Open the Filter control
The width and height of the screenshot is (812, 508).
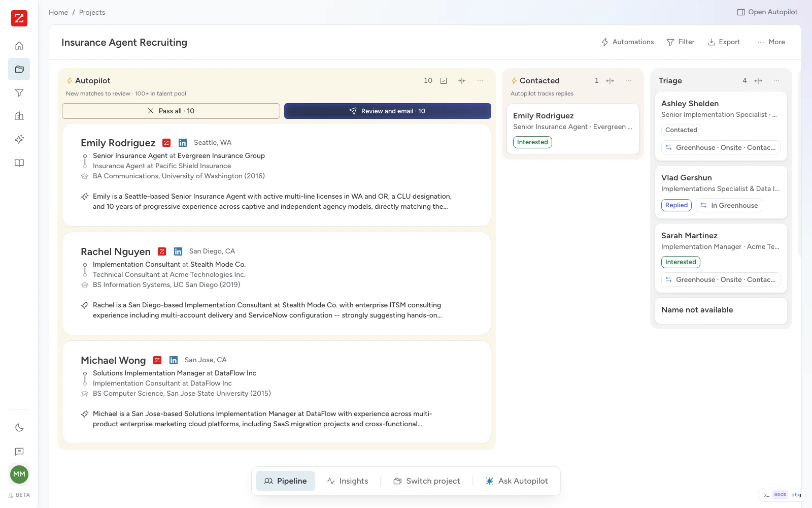pyautogui.click(x=681, y=42)
